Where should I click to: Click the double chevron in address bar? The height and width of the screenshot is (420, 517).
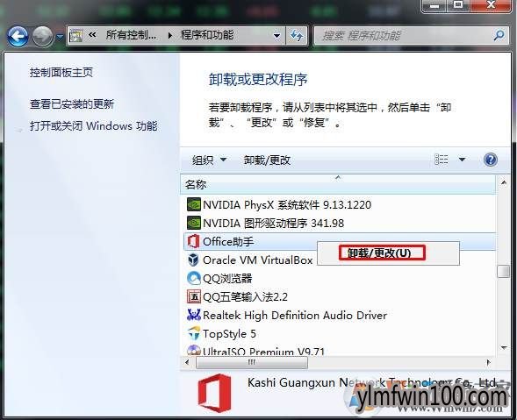tap(93, 34)
